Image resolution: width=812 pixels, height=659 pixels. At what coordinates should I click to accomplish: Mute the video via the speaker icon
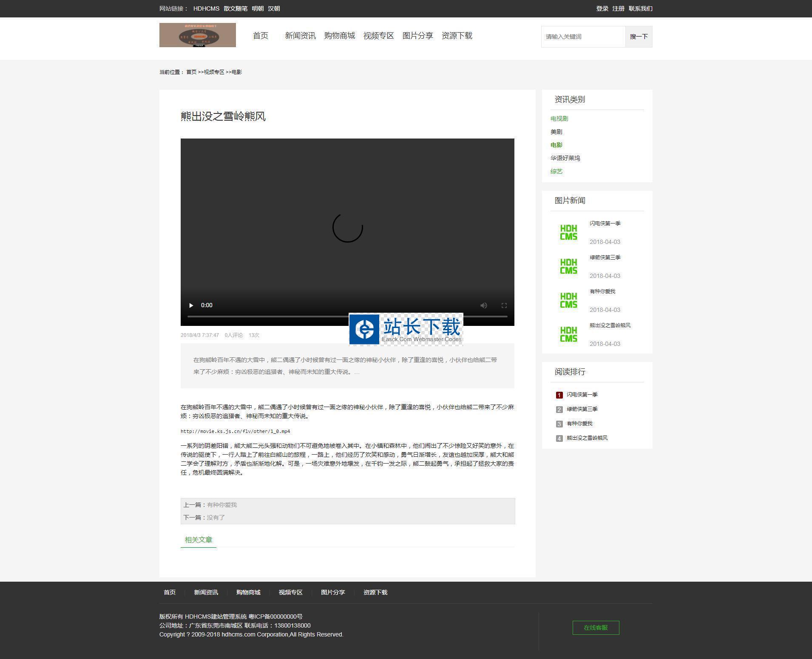[484, 305]
